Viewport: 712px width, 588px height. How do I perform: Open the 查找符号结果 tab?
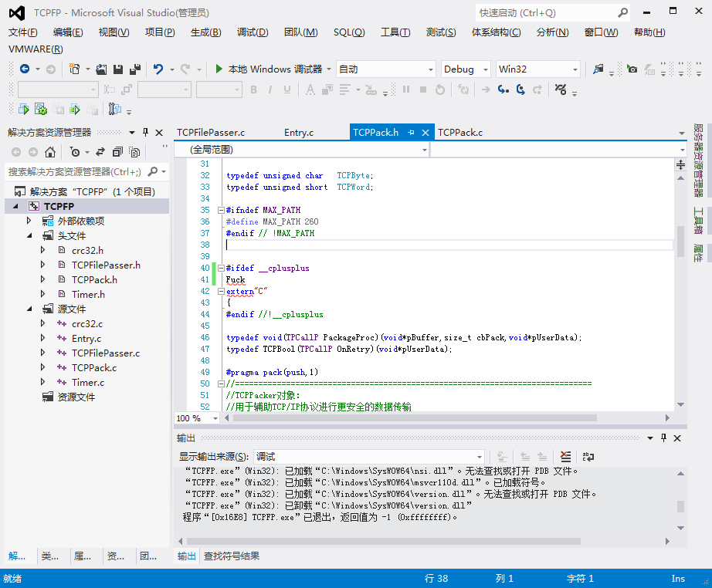pos(232,556)
